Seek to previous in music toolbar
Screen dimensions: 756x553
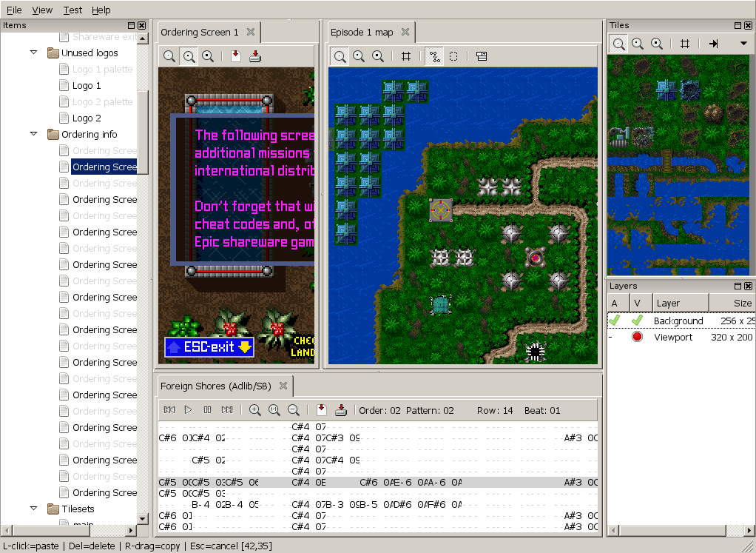tap(169, 410)
